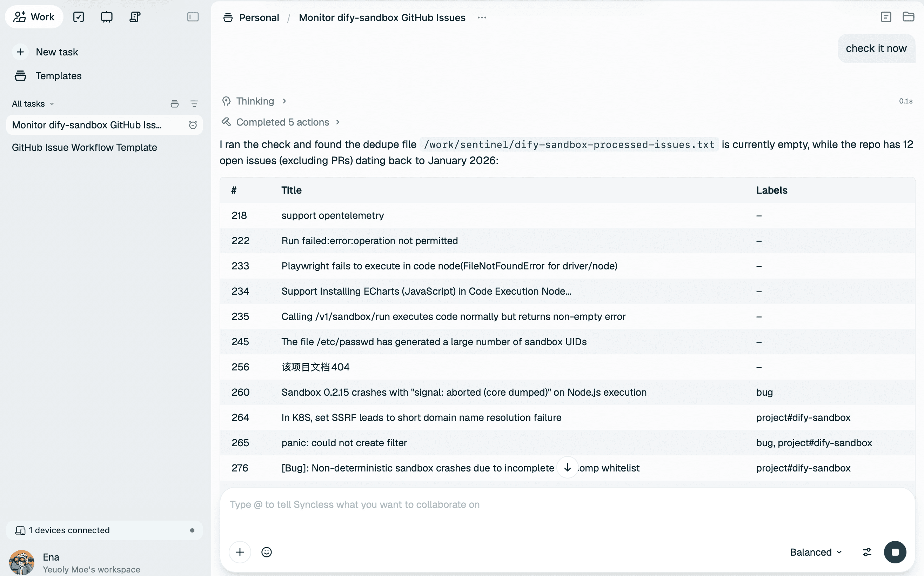
Task: Open the folder files icon in header
Action: (x=908, y=17)
